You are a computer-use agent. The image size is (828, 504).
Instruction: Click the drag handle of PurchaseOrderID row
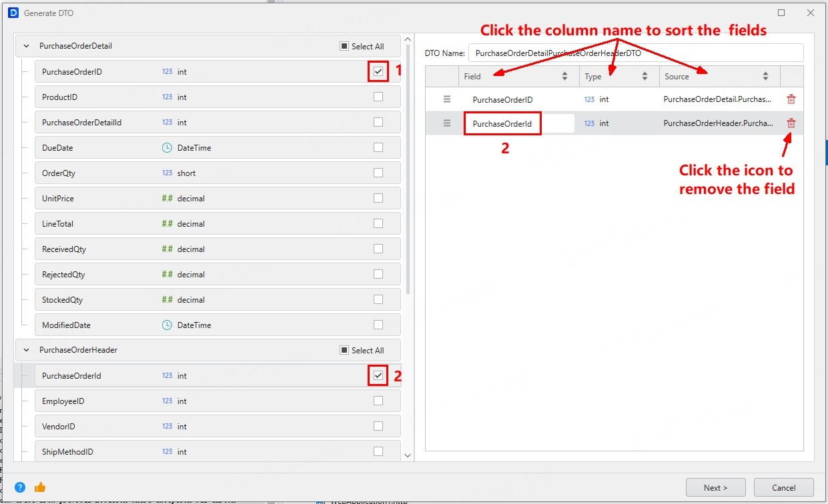pos(447,99)
